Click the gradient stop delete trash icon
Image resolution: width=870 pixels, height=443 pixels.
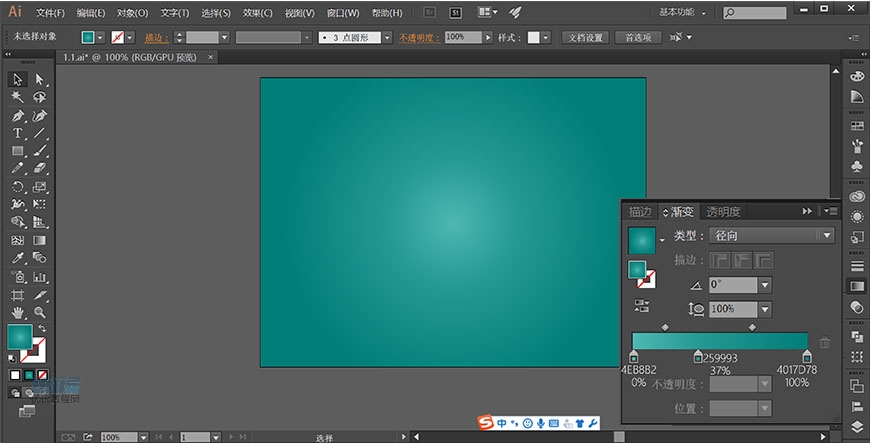[x=824, y=342]
